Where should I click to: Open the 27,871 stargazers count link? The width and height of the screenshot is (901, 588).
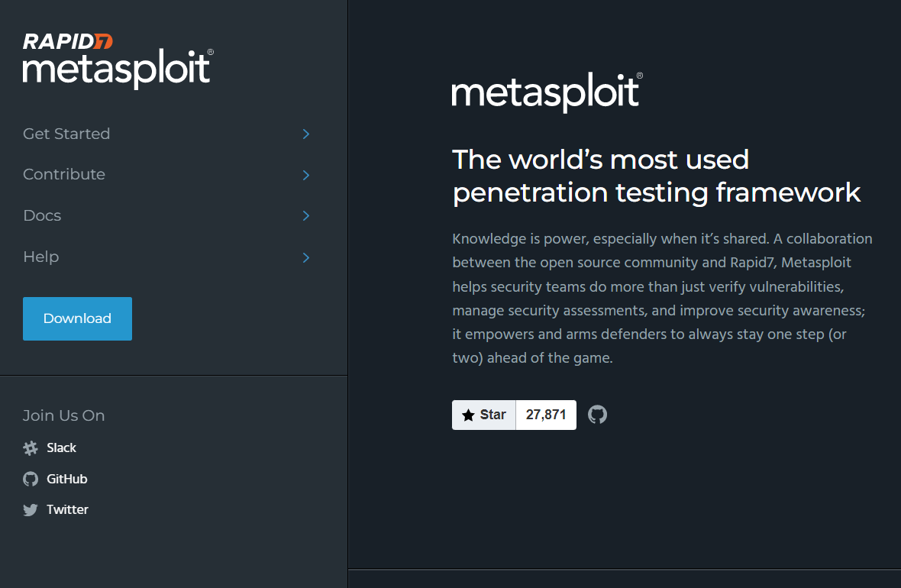[x=545, y=415]
